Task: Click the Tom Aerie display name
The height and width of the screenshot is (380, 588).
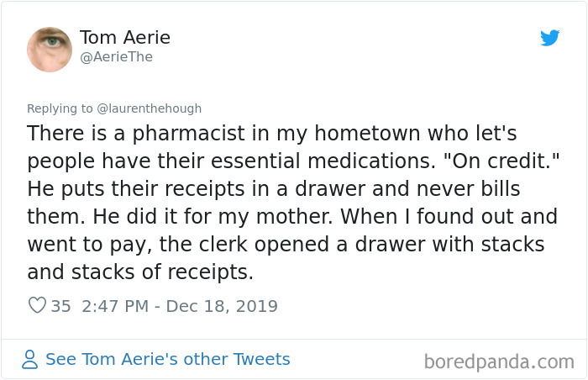Action: point(125,37)
